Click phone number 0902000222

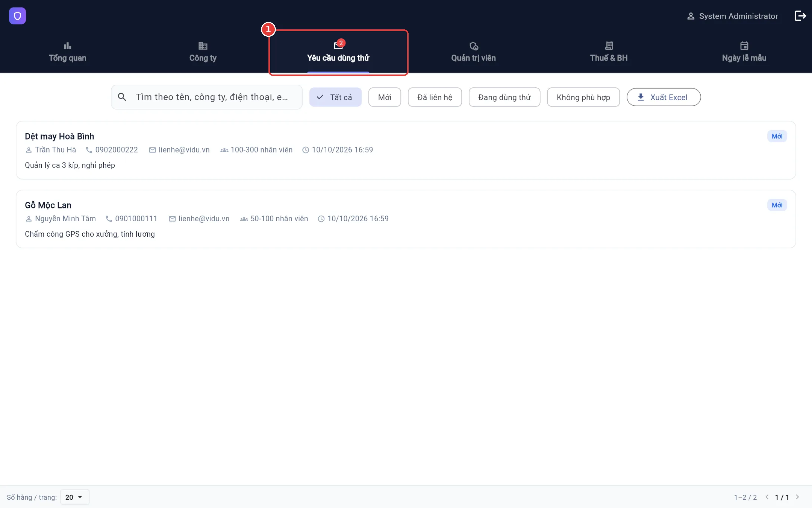click(117, 150)
